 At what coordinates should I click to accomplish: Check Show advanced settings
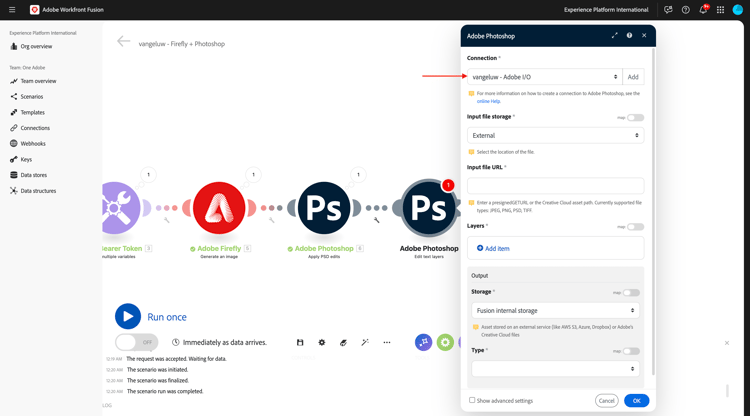(472, 400)
